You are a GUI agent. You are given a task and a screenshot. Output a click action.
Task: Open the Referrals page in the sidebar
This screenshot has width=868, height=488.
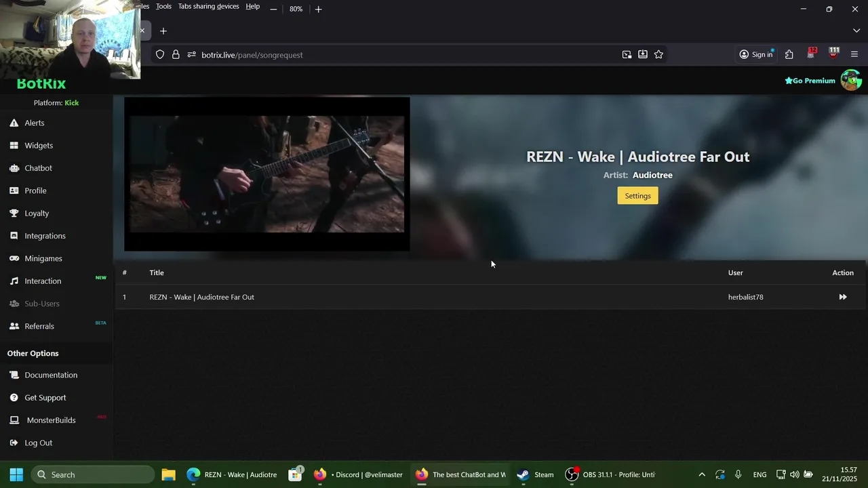[x=39, y=326]
